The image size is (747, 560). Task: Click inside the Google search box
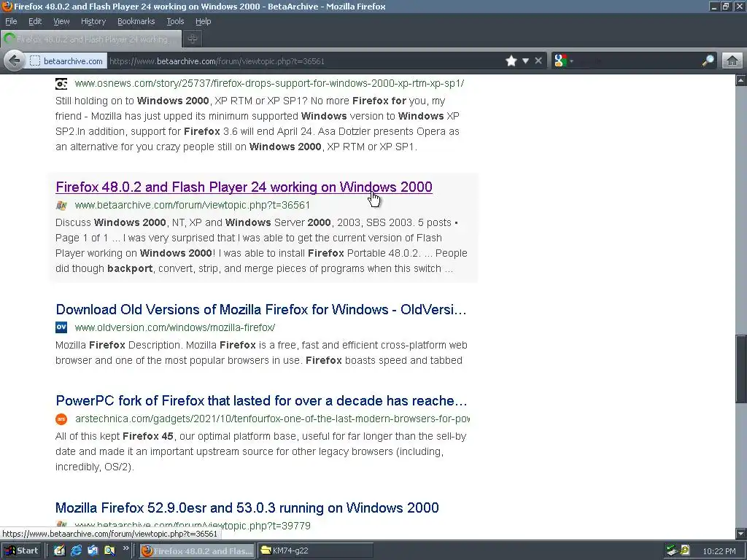[x=638, y=61]
